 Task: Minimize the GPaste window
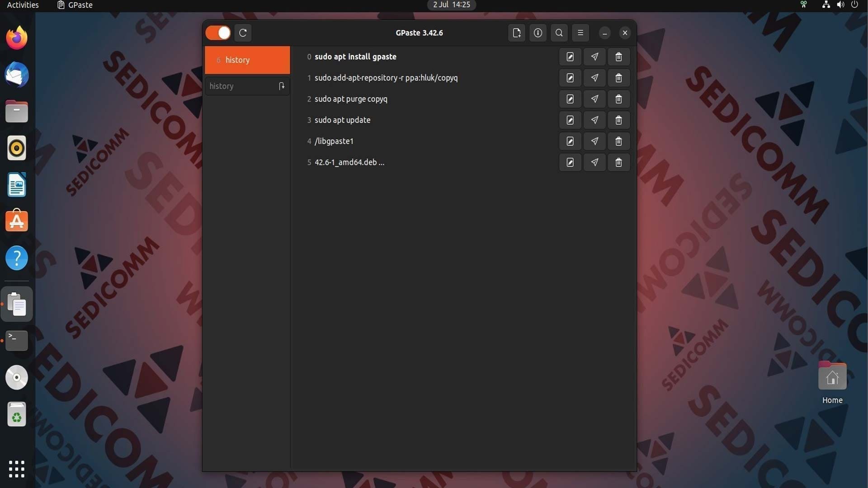[x=604, y=33]
